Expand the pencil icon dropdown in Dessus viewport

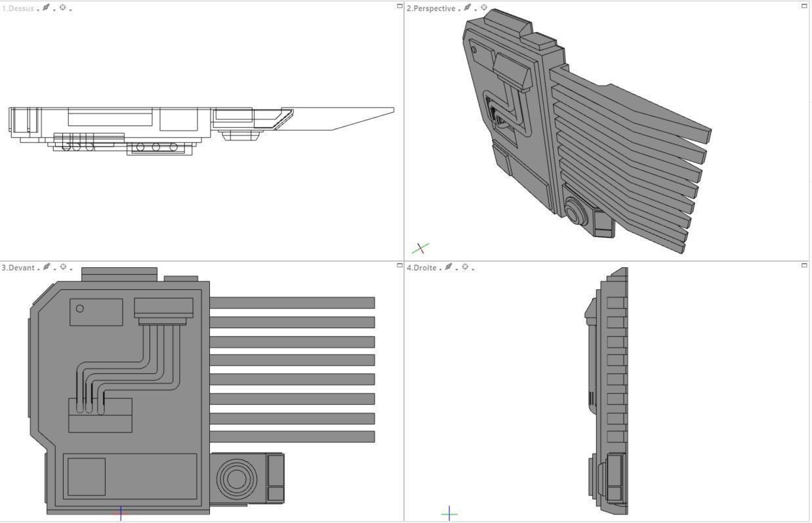click(54, 10)
